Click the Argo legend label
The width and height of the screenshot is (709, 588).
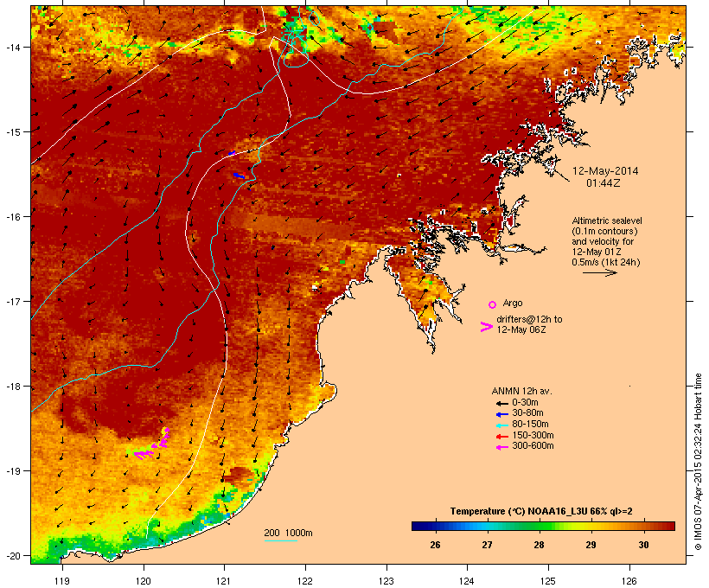click(513, 303)
